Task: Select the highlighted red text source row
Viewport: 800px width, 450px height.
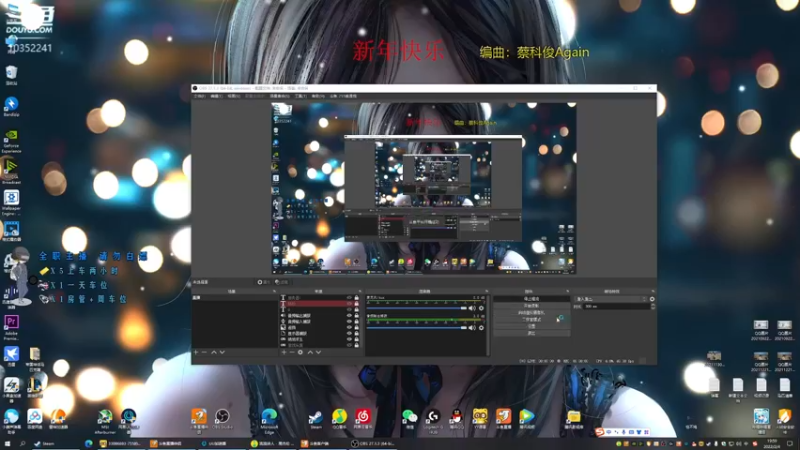Action: pyautogui.click(x=320, y=304)
